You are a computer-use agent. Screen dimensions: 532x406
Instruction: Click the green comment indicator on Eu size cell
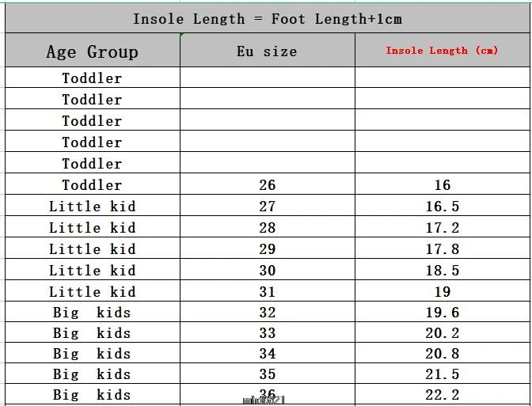pos(182,35)
